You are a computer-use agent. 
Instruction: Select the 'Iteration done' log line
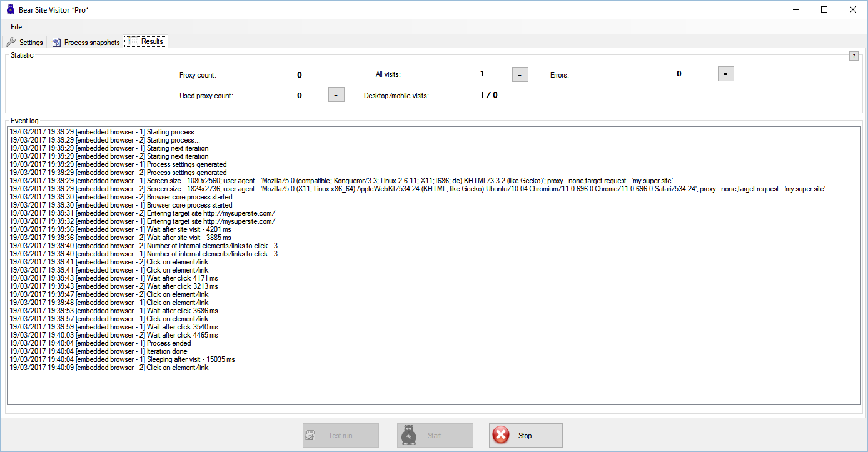pos(98,351)
